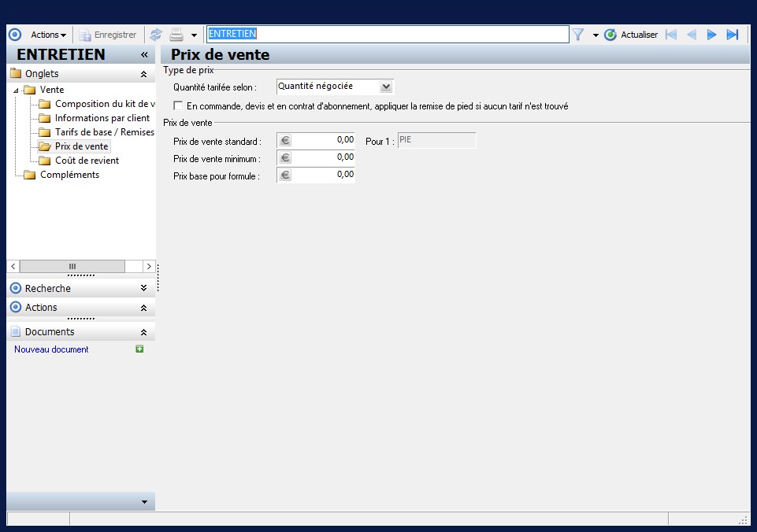Open Informations par client folder
This screenshot has width=757, height=532.
tap(95, 118)
